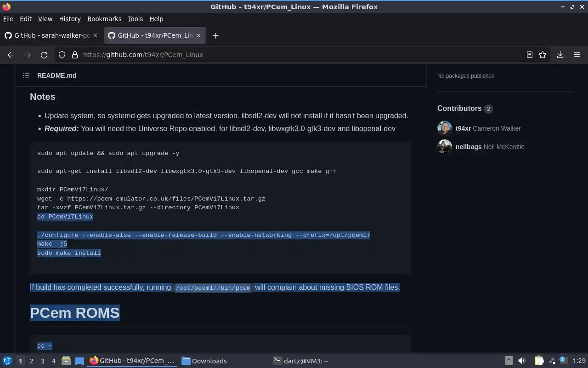588x368 pixels.
Task: Click the README.md file title
Action: (57, 75)
